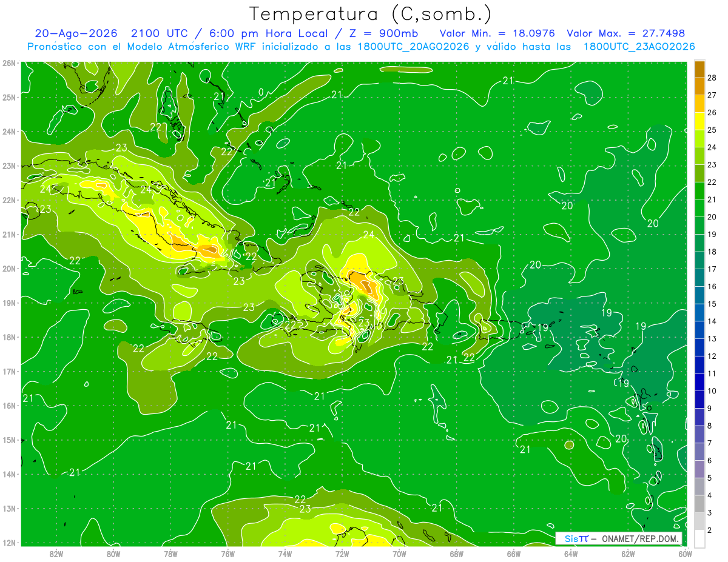Image resolution: width=728 pixels, height=562 pixels.
Task: Click the pressure level "Z = 900mb"
Action: 384,33
